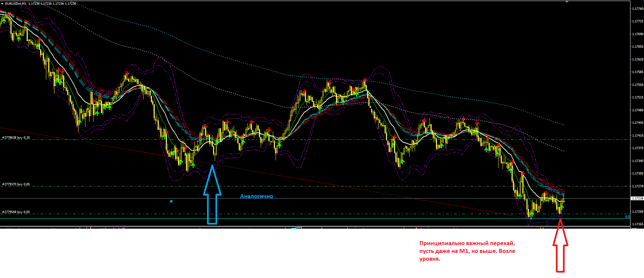Click price scale value 1.17725
Viewport: 644px width, 278px height.
(638, 21)
